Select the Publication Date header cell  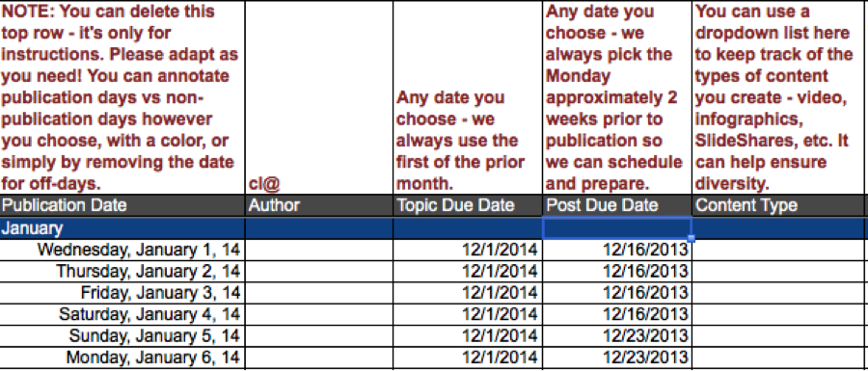[x=122, y=205]
